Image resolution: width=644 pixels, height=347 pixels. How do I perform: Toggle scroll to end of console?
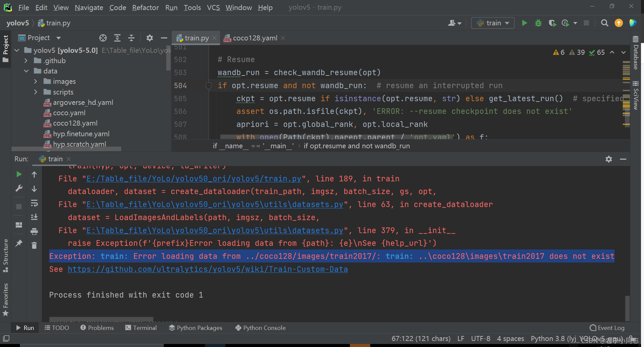click(x=34, y=217)
